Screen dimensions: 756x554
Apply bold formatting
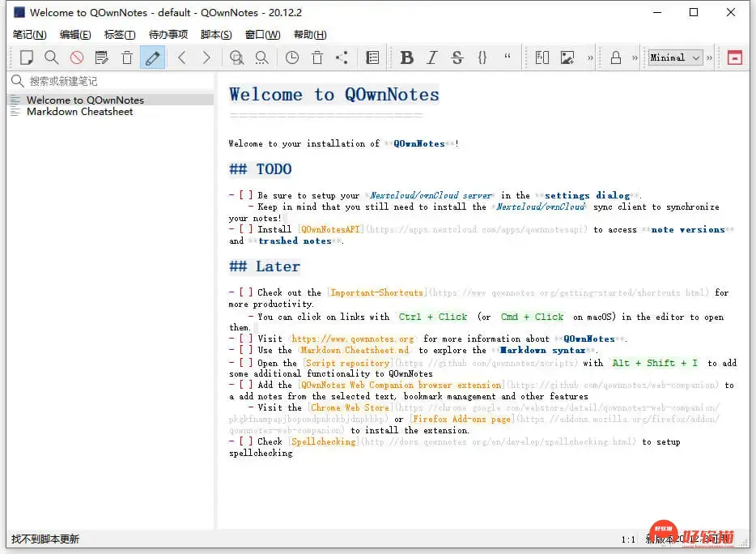(407, 58)
